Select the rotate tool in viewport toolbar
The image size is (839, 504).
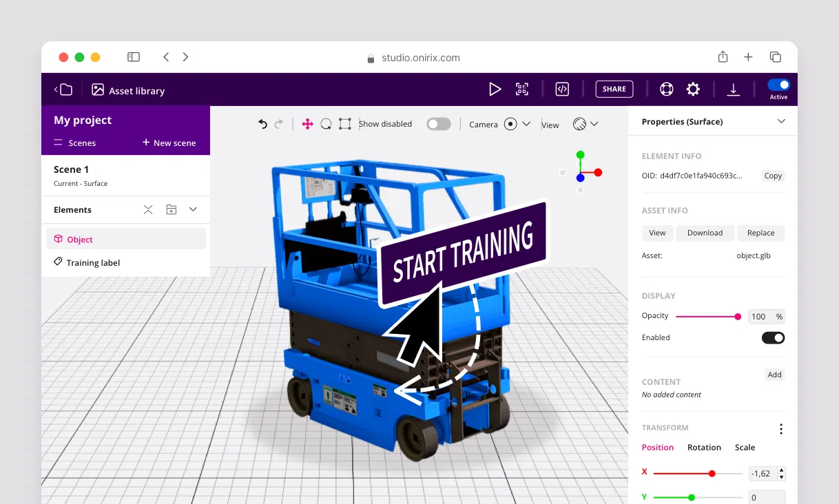click(326, 124)
